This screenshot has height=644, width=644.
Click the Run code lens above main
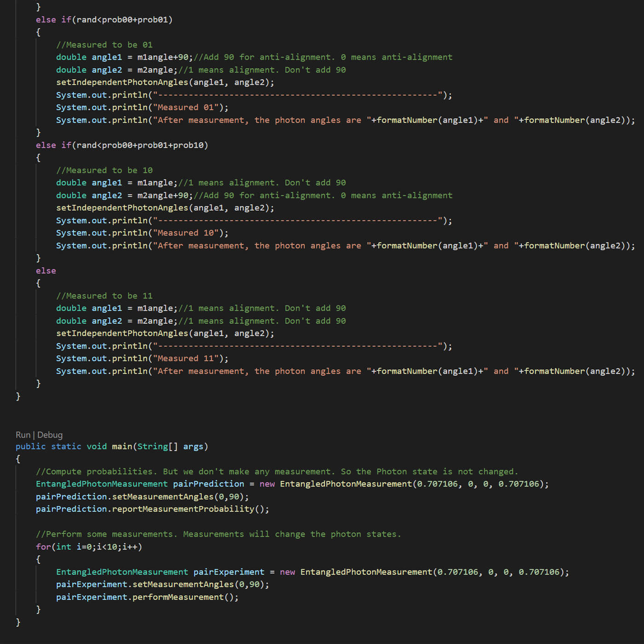(x=23, y=435)
